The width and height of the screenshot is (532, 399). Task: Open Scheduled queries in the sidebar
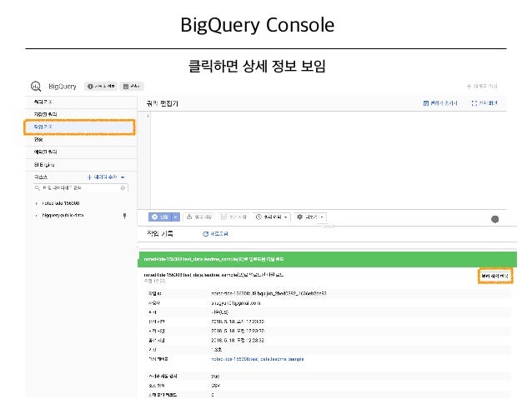[x=81, y=152]
